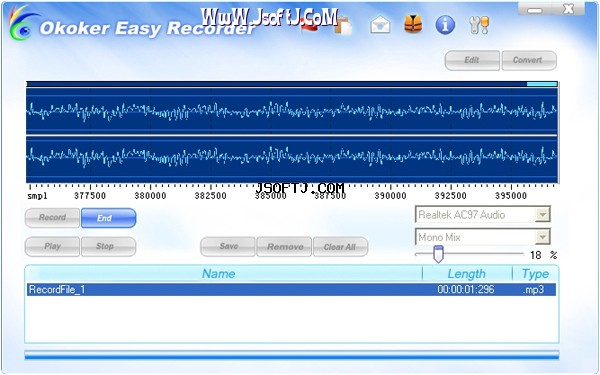Image resolution: width=600 pixels, height=375 pixels.
Task: Click the Record button
Action: pyautogui.click(x=52, y=218)
